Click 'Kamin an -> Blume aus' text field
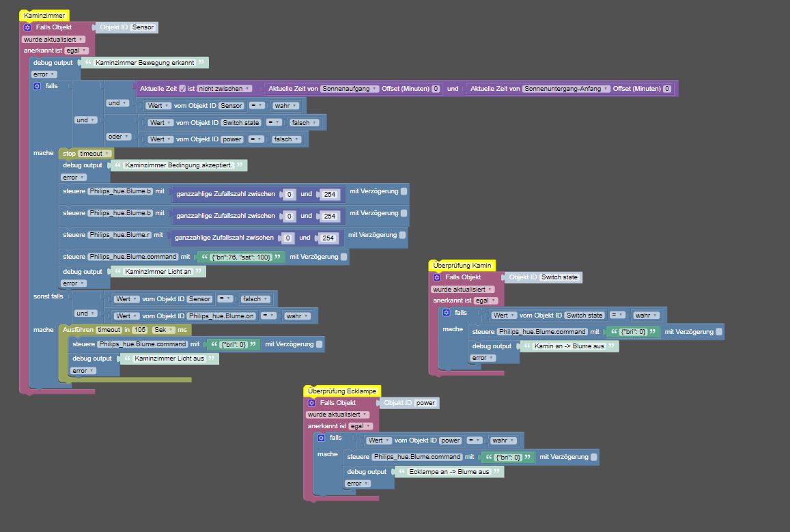790x532 pixels. [x=569, y=346]
